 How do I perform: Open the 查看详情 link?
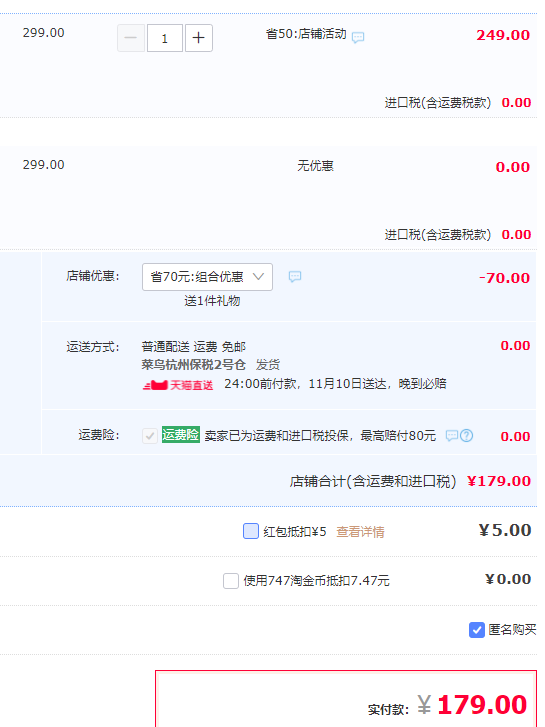coord(360,532)
